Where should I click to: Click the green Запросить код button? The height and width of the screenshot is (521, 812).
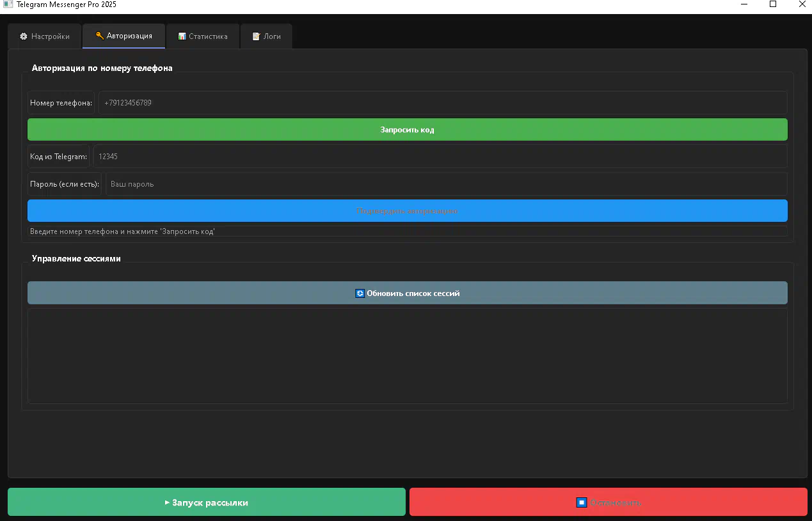pyautogui.click(x=408, y=130)
